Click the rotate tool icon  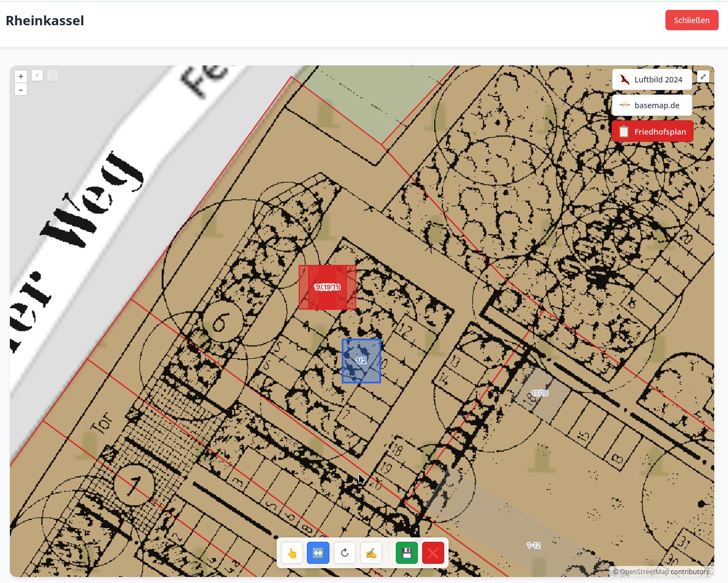345,553
